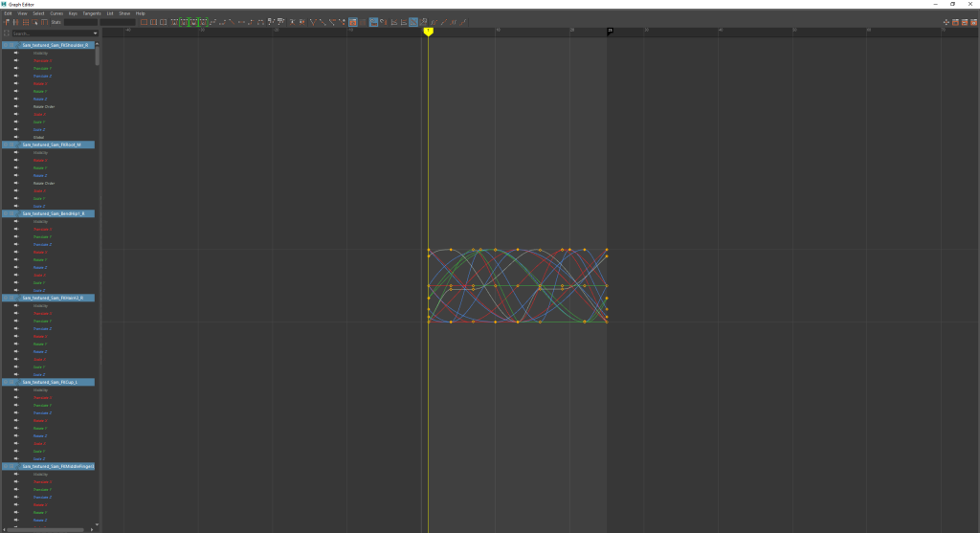
Task: Mute Rotate Order channel of FKShoulder_R
Action: point(16,106)
